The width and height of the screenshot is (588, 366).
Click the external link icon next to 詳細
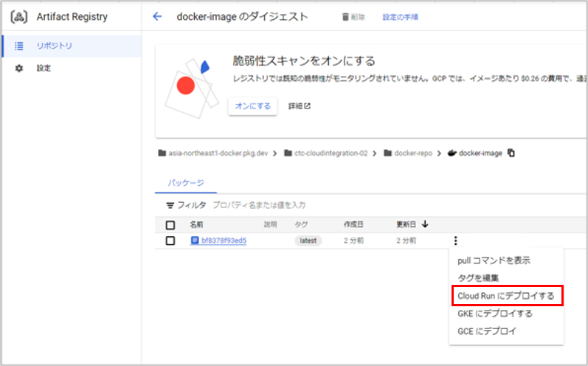(308, 106)
